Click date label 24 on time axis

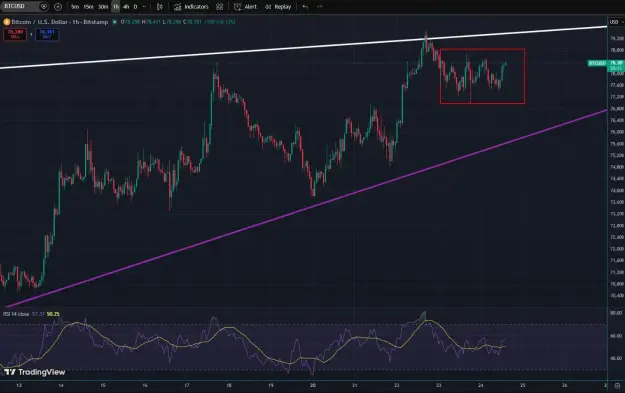pos(481,385)
